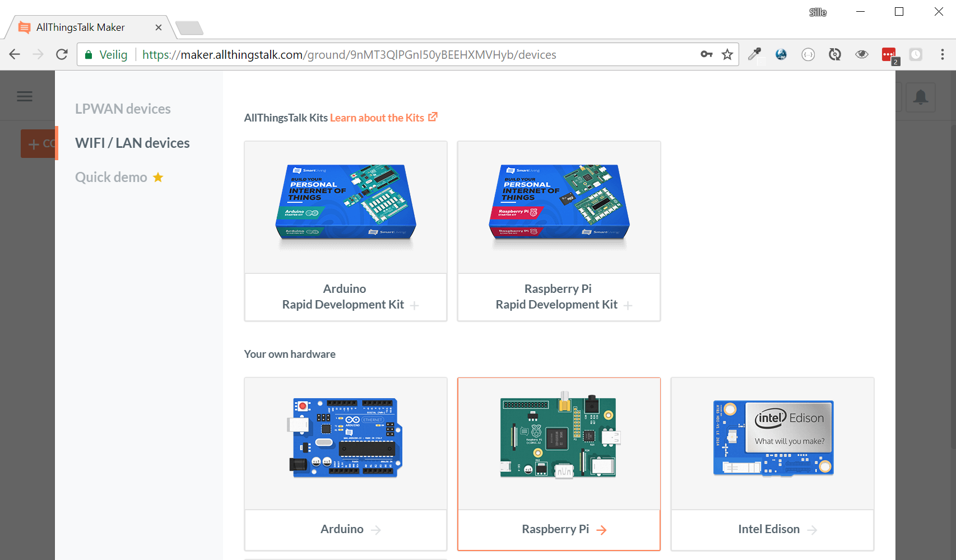Click the Your own hardware heading text
This screenshot has width=956, height=560.
pos(290,354)
